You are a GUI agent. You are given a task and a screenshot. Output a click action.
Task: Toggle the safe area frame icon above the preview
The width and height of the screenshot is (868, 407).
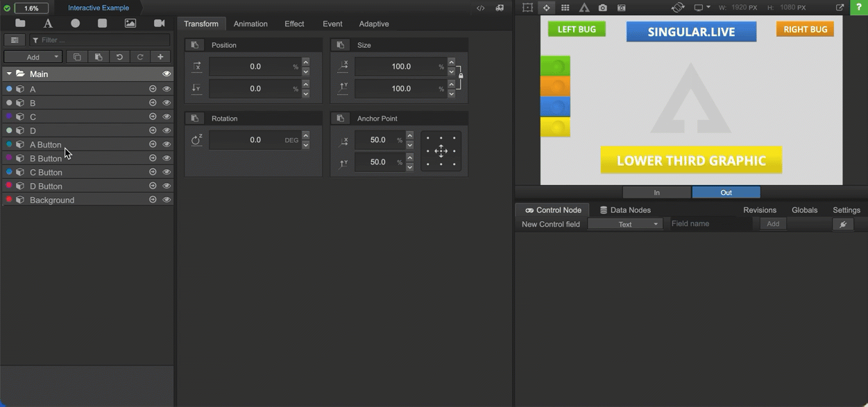click(x=527, y=8)
